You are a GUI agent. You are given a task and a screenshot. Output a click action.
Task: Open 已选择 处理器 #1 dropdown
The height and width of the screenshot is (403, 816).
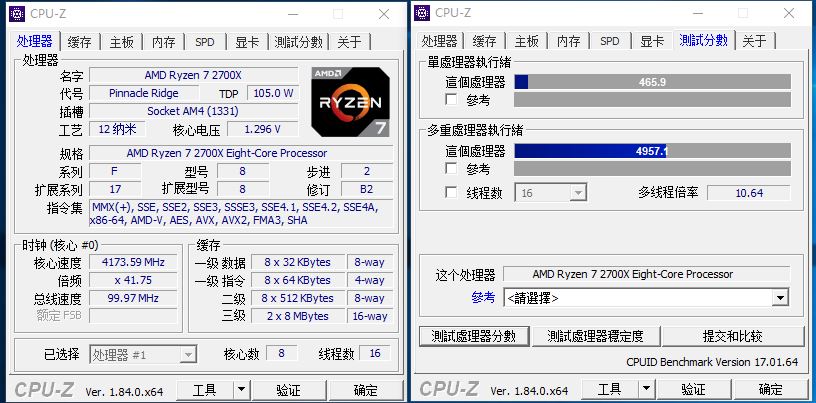pos(143,355)
